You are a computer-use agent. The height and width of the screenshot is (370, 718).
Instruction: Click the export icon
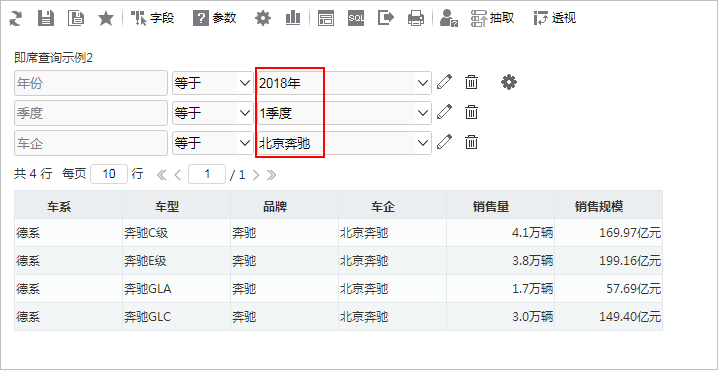(386, 19)
